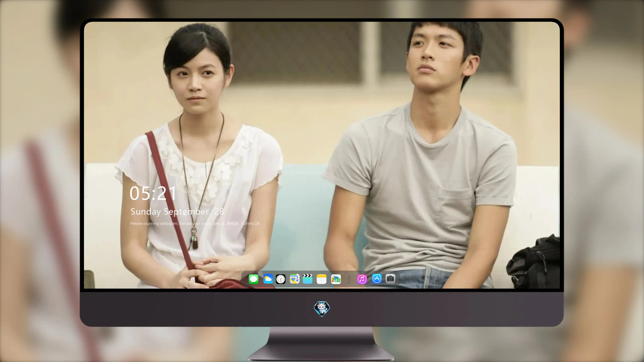
Task: Open the Maps app in the dock
Action: coord(294,279)
